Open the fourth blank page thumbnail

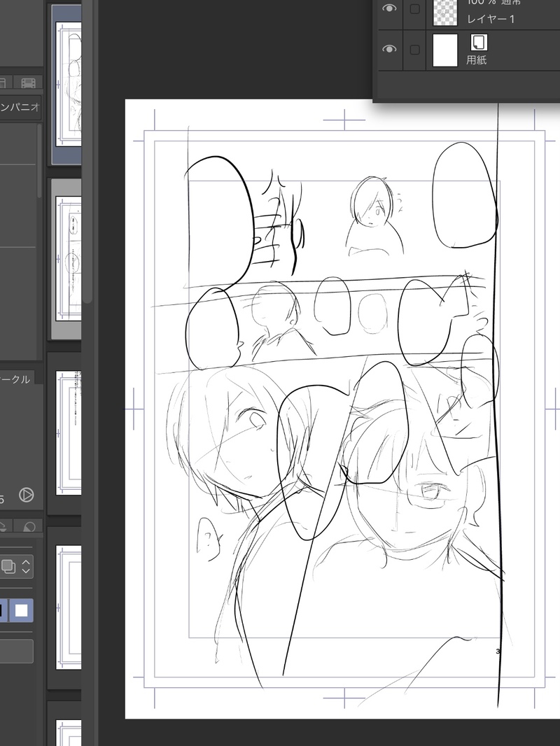(68, 607)
